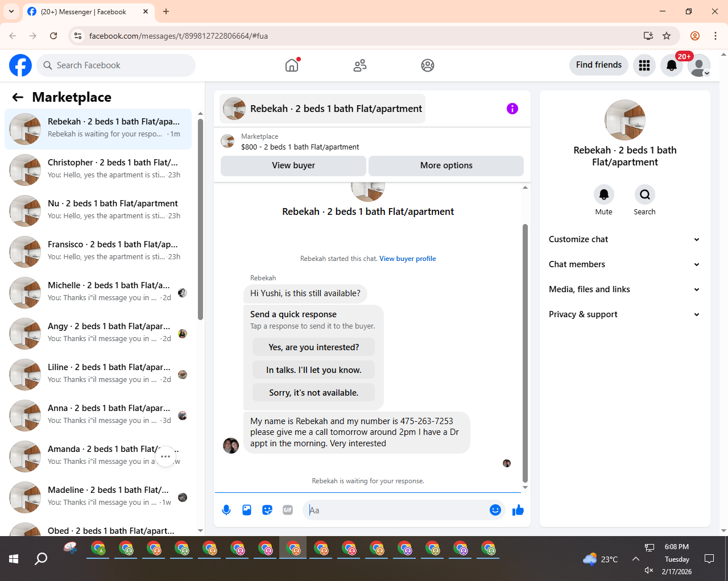Send a thumbs-up like
This screenshot has width=728, height=581.
pos(518,510)
